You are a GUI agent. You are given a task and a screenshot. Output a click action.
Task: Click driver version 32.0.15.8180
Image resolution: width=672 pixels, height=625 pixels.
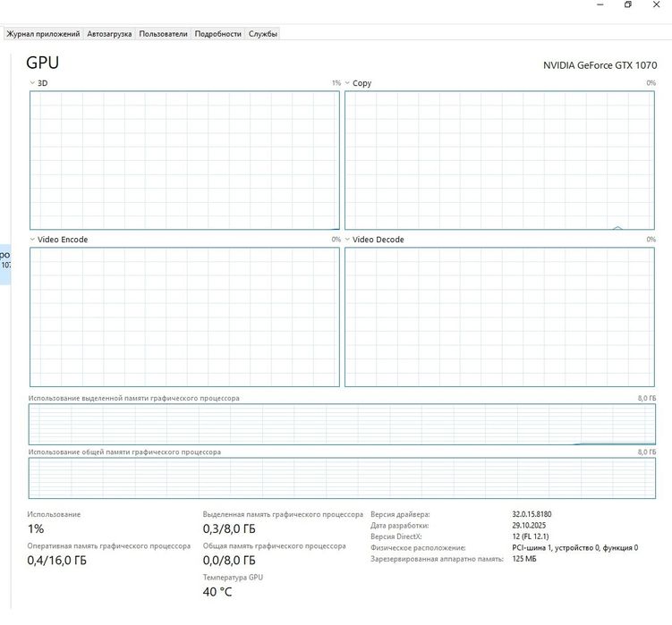tap(532, 514)
